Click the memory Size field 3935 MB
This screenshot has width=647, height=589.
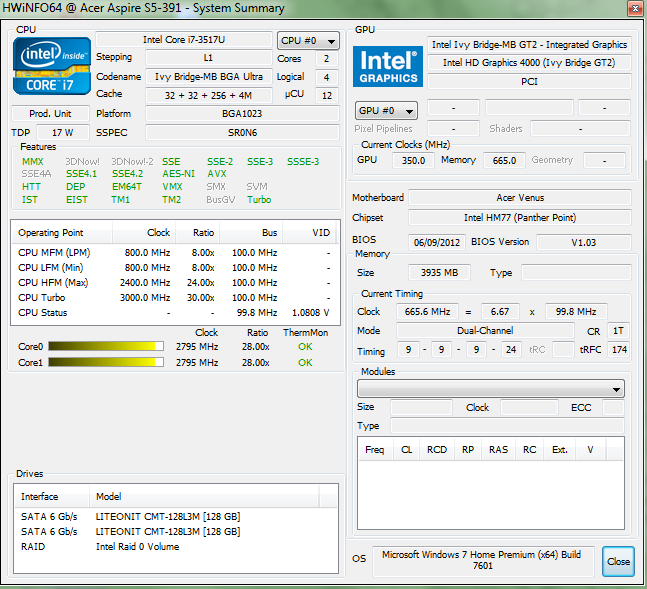point(439,273)
